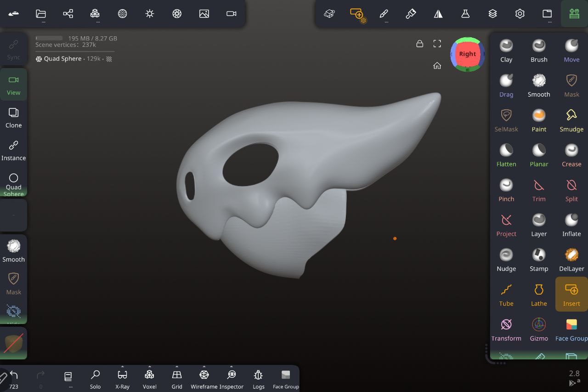
Task: Pick the Lathe tool
Action: (539, 295)
